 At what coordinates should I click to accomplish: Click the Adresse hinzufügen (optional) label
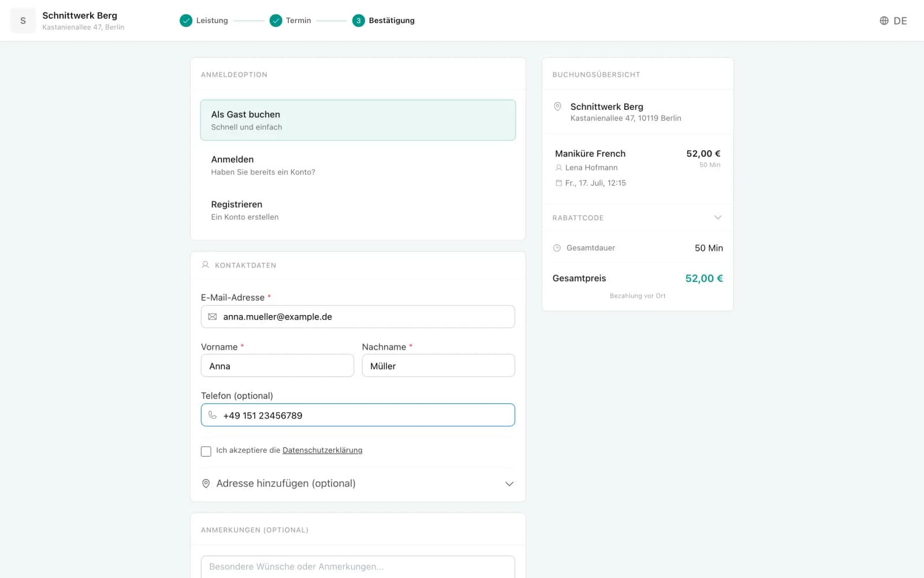click(x=286, y=483)
